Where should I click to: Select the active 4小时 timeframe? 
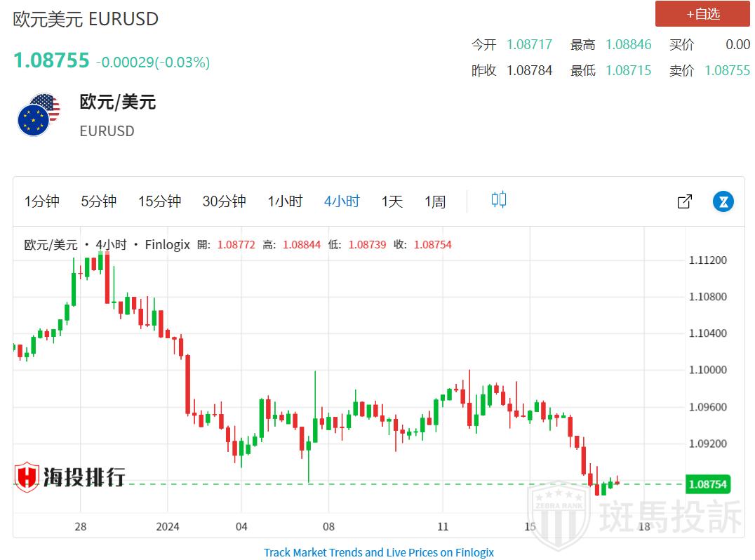pos(341,202)
